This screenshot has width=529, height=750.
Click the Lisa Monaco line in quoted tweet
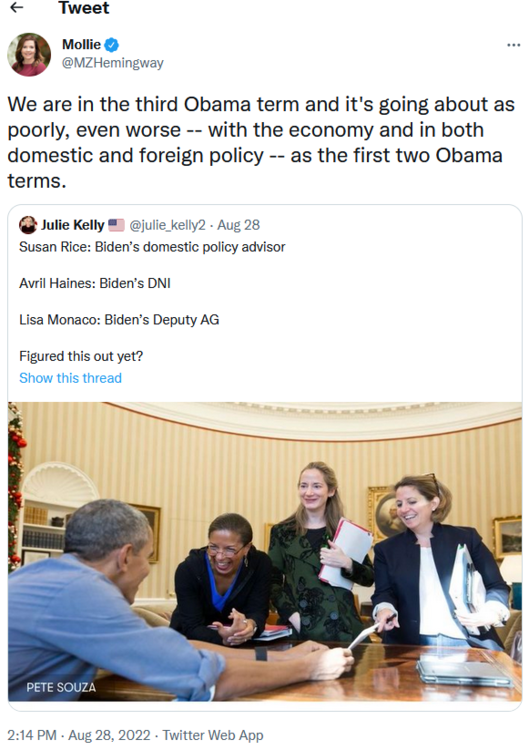pyautogui.click(x=119, y=320)
